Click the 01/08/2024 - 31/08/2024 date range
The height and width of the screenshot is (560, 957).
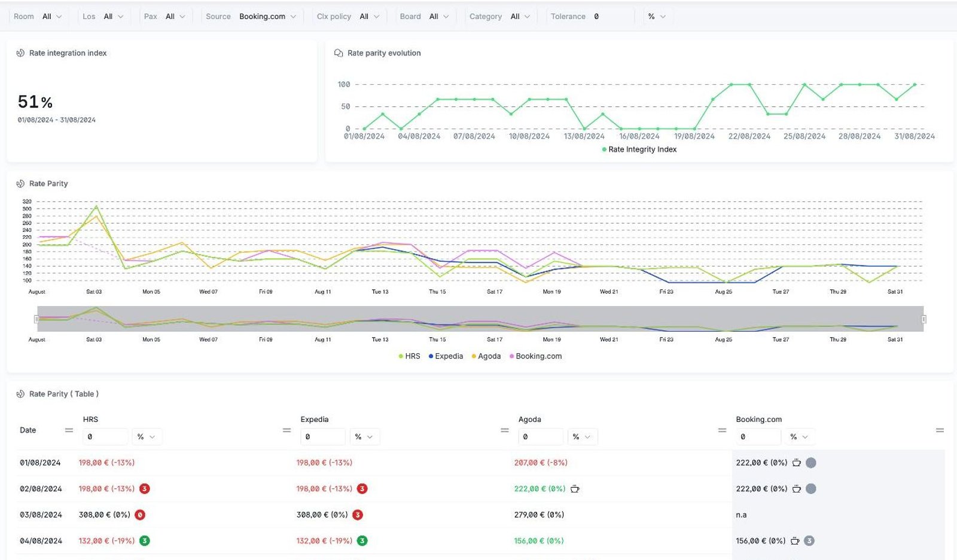57,120
